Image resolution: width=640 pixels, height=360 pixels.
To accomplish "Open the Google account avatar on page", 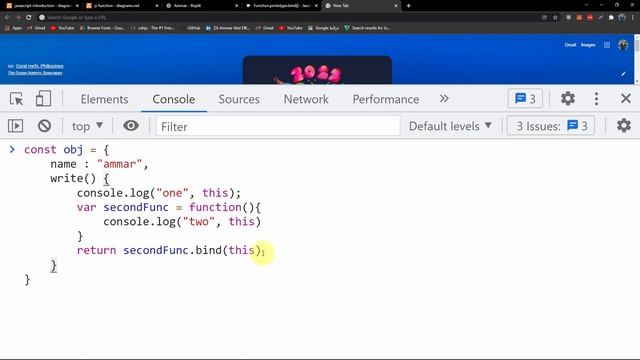I will coord(623,45).
